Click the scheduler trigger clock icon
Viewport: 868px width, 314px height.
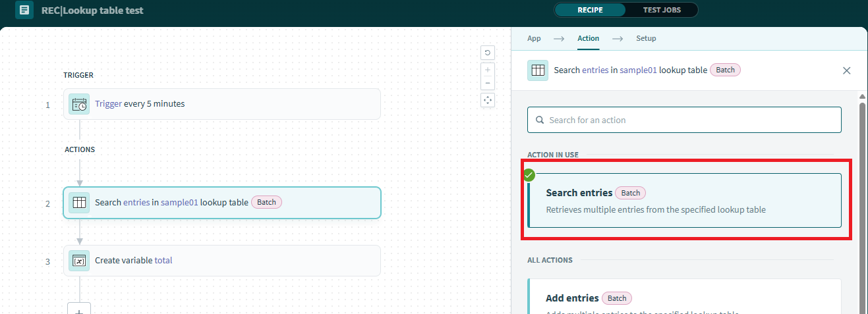point(79,104)
